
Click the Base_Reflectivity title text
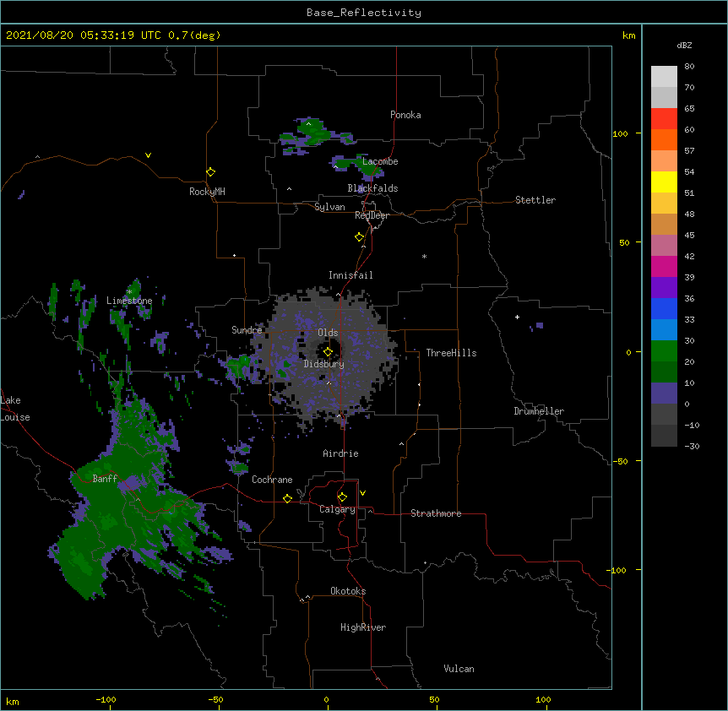pos(364,13)
